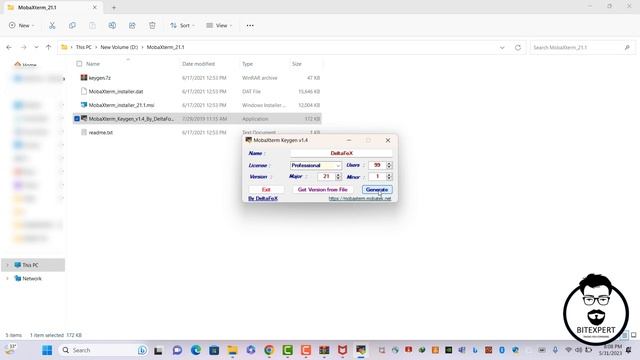Open the weather widget on the taskbar
This screenshot has width=640, height=360.
pos(11,349)
